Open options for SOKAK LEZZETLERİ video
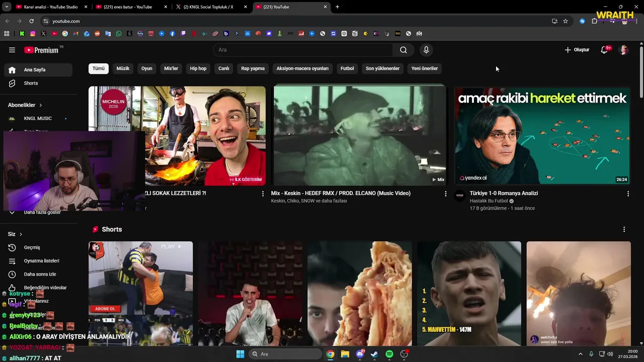 click(263, 194)
